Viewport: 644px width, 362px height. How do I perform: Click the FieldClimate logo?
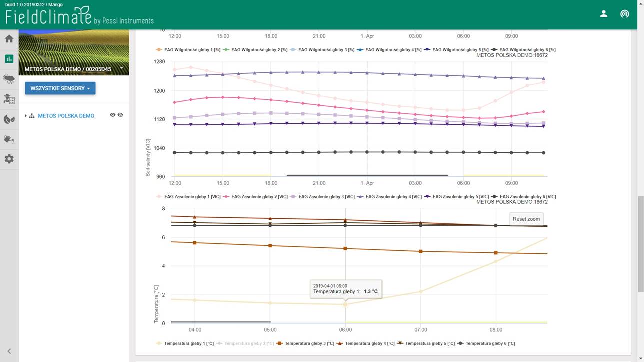coord(79,16)
